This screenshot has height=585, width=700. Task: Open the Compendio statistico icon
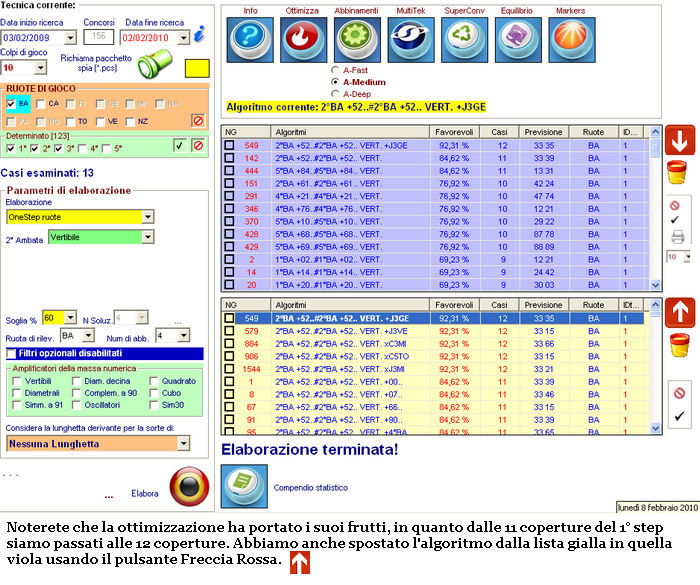244,486
